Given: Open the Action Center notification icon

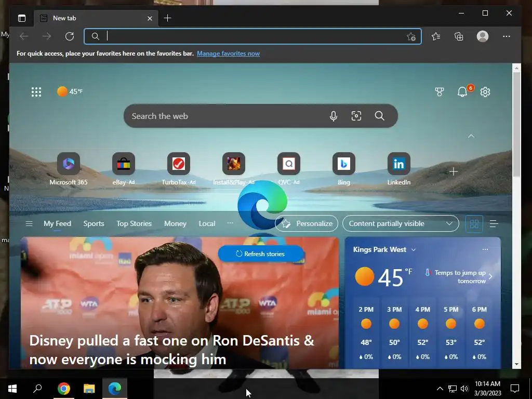Looking at the screenshot, I should (515, 389).
